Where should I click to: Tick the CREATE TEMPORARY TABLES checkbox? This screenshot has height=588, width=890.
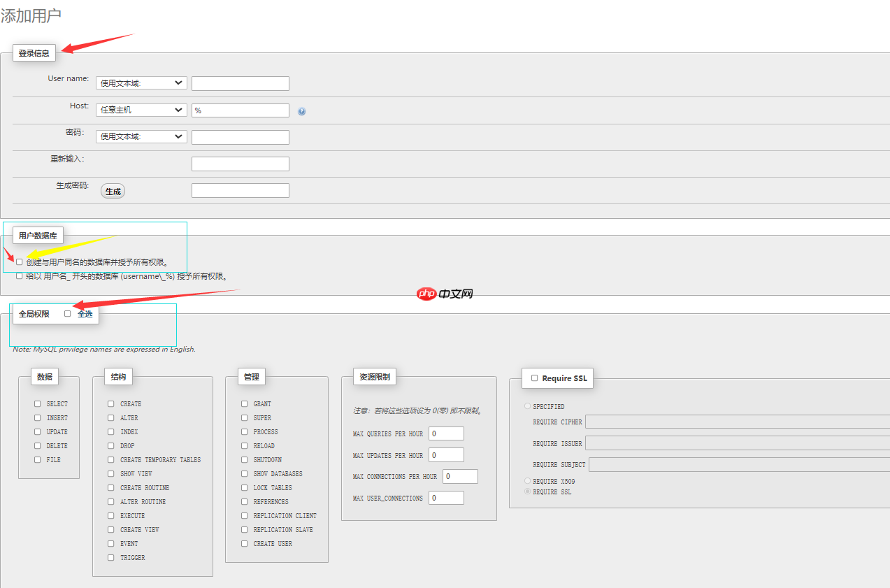111,459
